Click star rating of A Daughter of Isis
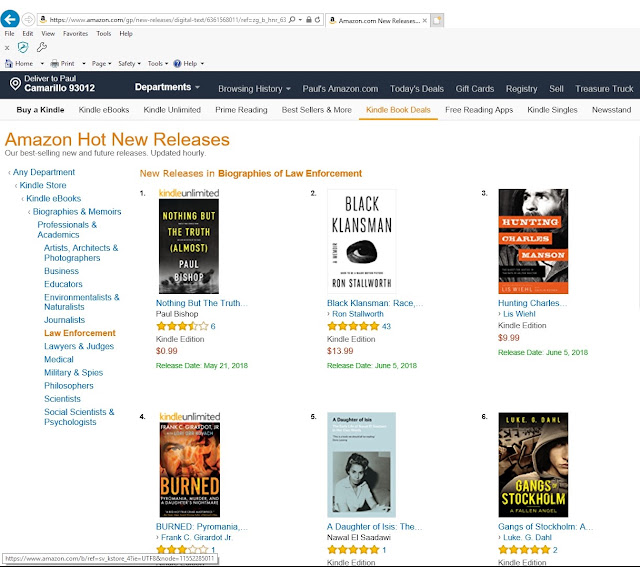Viewport: 640px width, 567px height. pyautogui.click(x=353, y=550)
